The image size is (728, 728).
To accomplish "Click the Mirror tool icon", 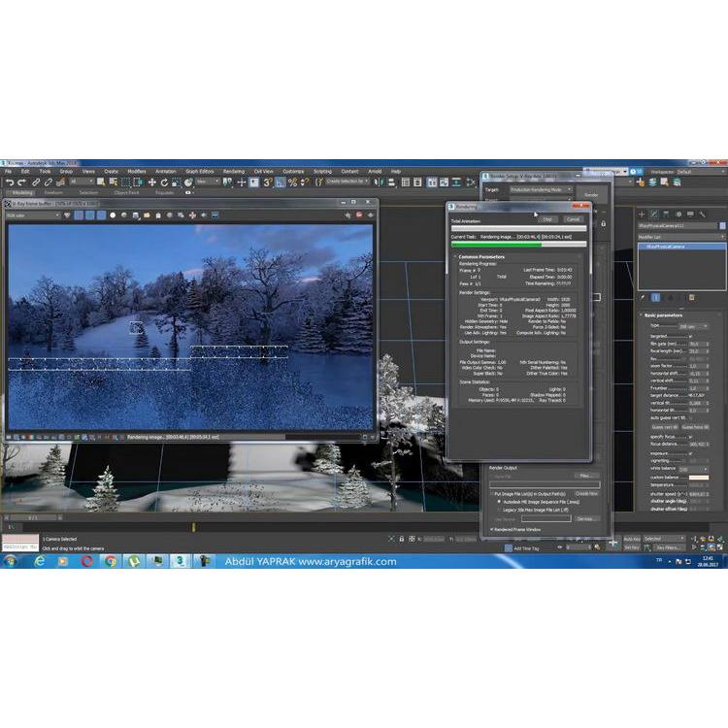I will [379, 182].
